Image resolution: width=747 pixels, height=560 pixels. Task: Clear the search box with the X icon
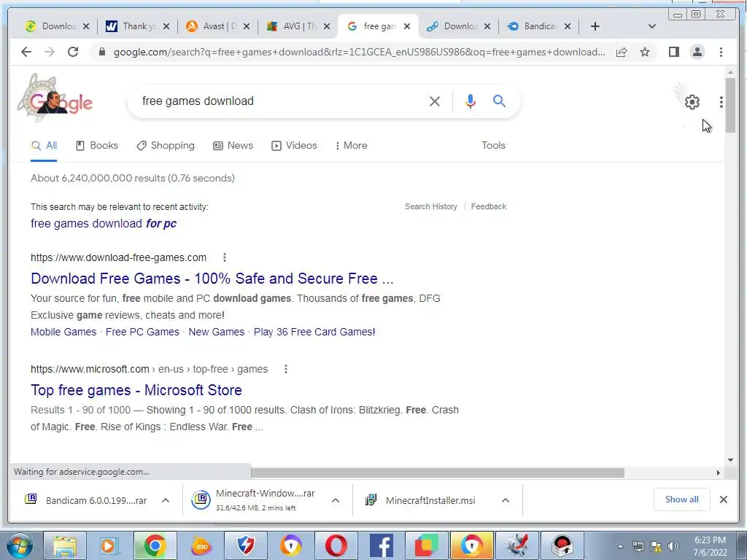[x=435, y=101]
